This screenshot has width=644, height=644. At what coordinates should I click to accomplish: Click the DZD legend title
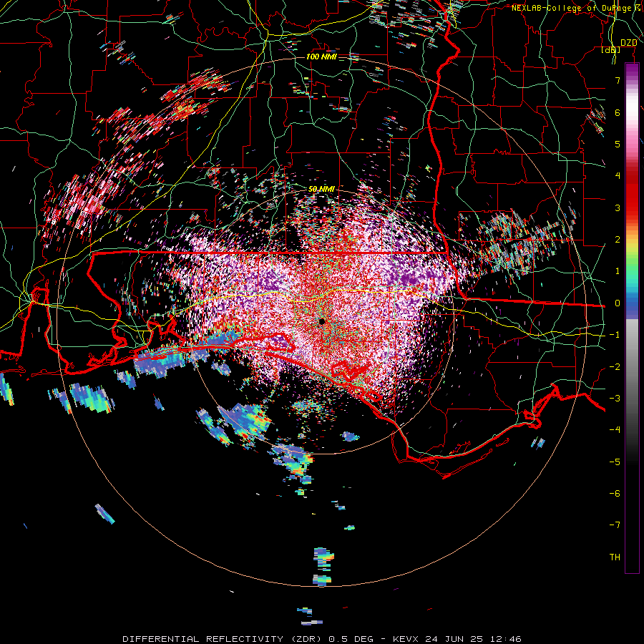click(x=629, y=43)
